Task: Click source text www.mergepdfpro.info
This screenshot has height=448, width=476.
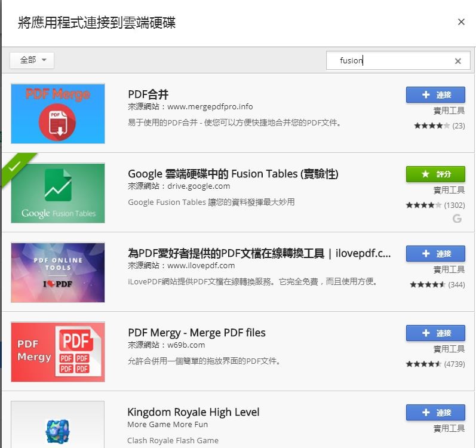Action: click(x=210, y=106)
